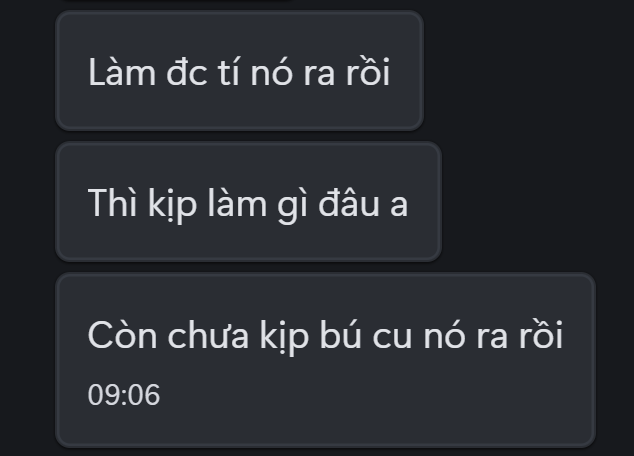Click the word "gì" in second message

tap(292, 205)
